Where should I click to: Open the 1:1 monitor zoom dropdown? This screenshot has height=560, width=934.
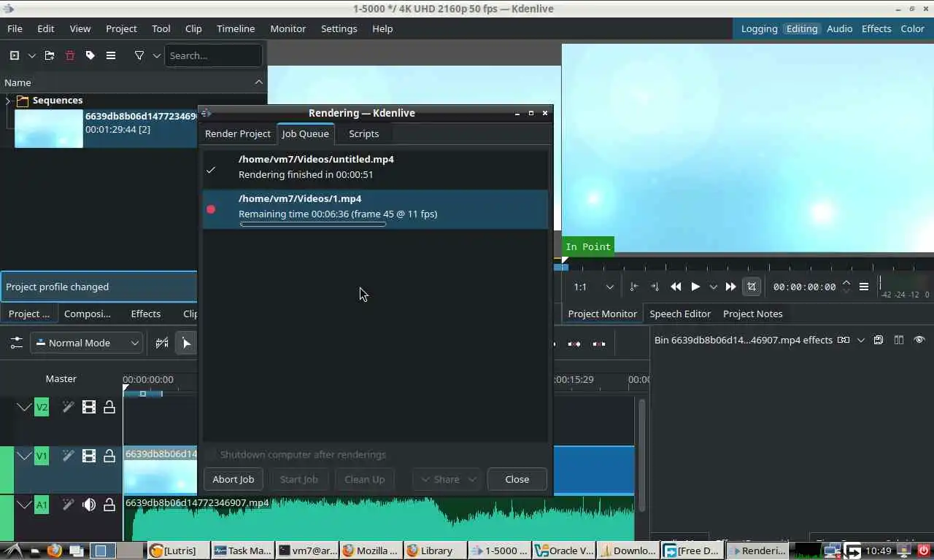point(593,287)
